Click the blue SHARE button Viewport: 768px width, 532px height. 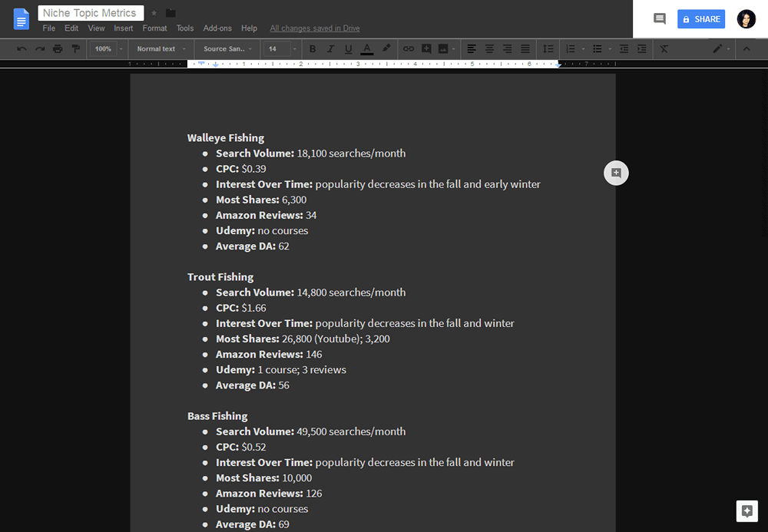tap(701, 19)
